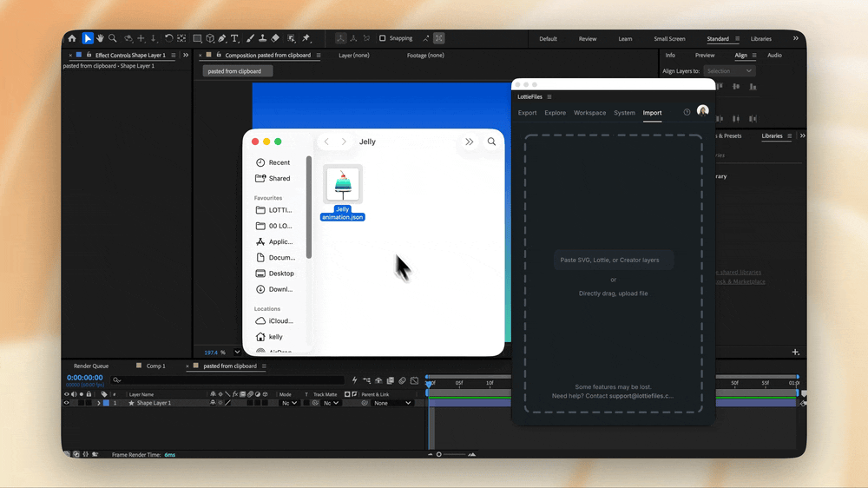Click the plus icon in Libraries panel

pos(795,353)
